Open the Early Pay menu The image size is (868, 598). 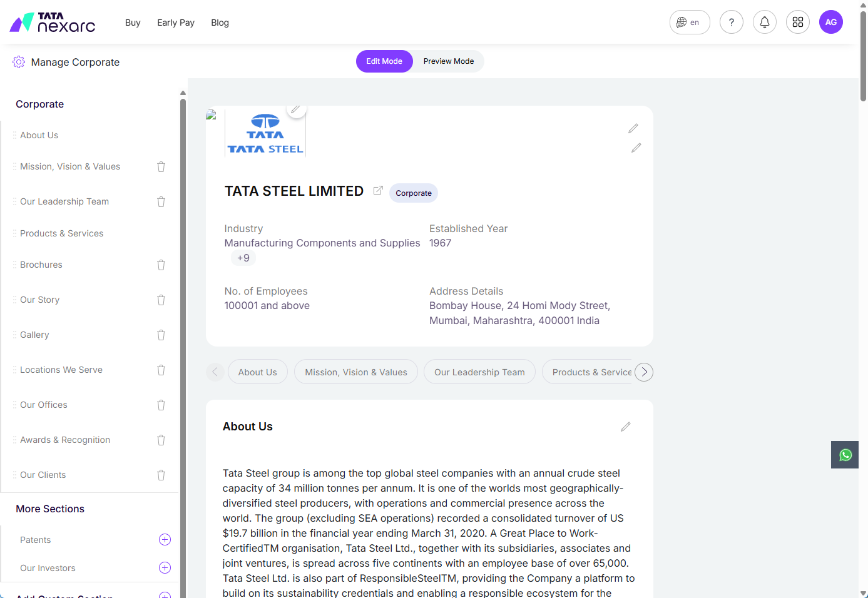(176, 23)
